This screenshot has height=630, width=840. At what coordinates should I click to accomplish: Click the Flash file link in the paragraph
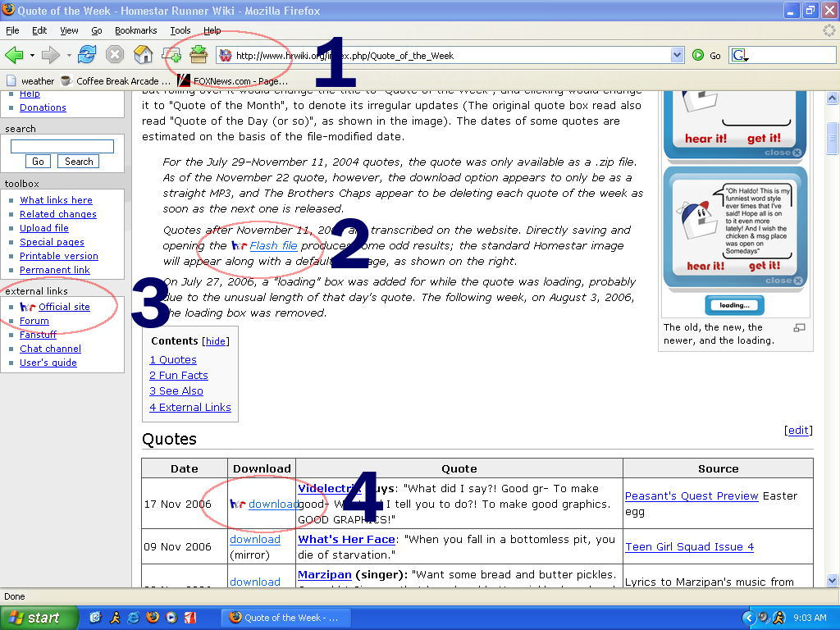coord(273,245)
